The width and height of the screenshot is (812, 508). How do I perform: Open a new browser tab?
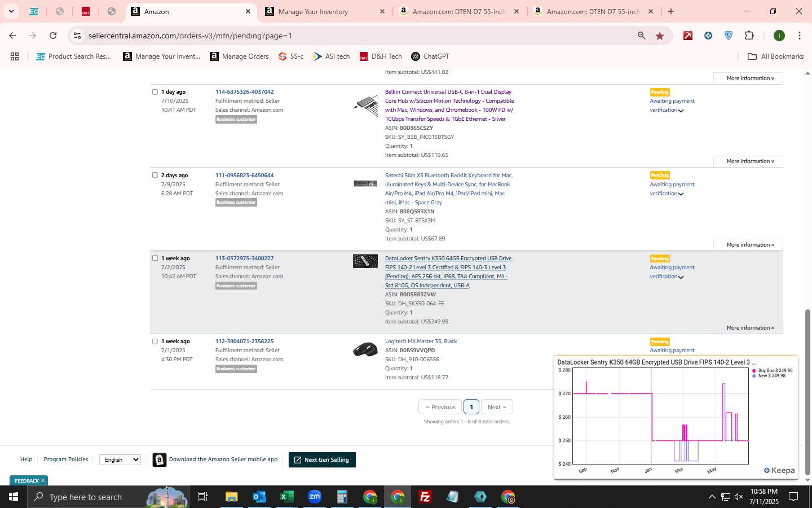click(x=671, y=11)
